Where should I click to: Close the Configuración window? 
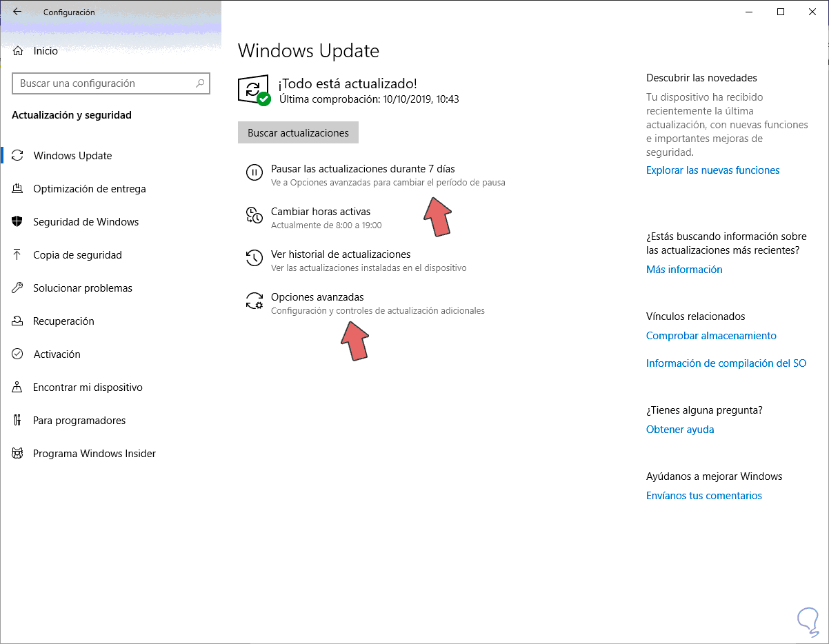812,12
